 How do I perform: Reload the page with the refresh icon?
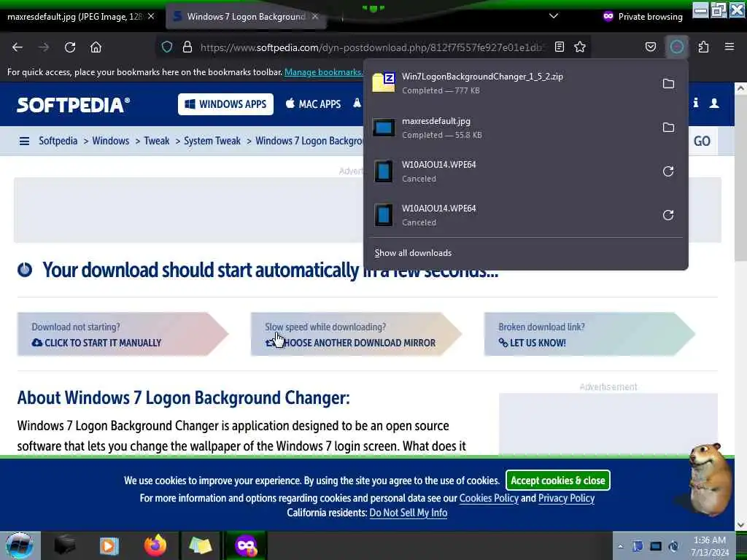point(70,47)
